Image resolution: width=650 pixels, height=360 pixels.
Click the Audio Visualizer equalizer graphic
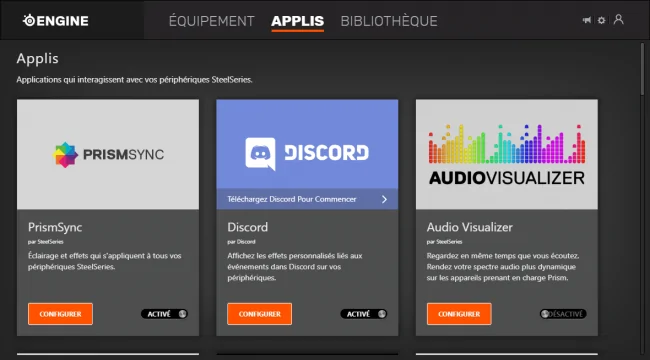click(x=507, y=144)
